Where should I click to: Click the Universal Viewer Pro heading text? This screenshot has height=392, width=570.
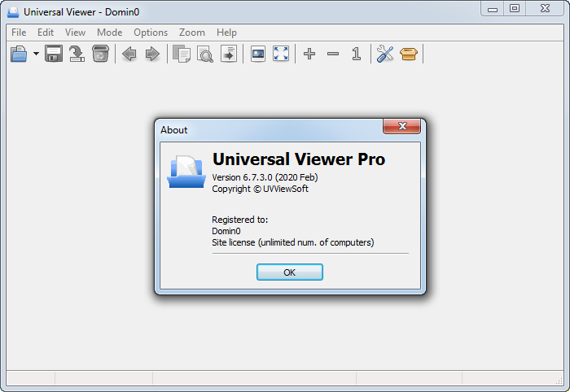tap(299, 159)
